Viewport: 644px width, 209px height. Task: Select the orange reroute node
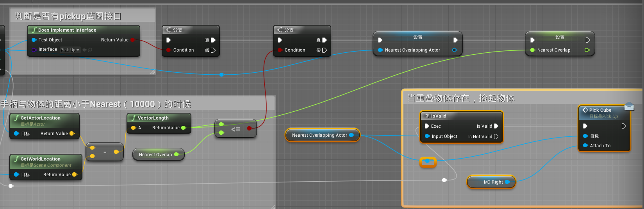point(428,161)
